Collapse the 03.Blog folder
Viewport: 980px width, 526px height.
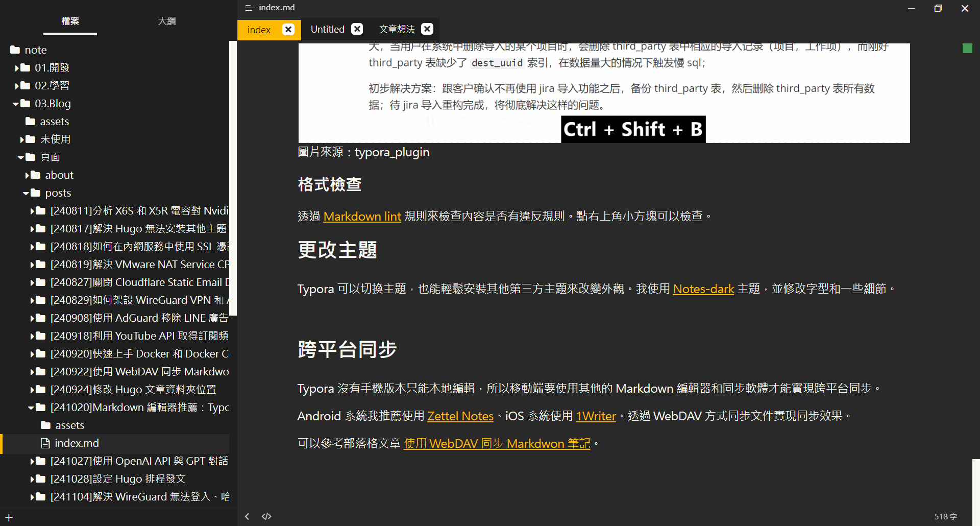[x=16, y=104]
